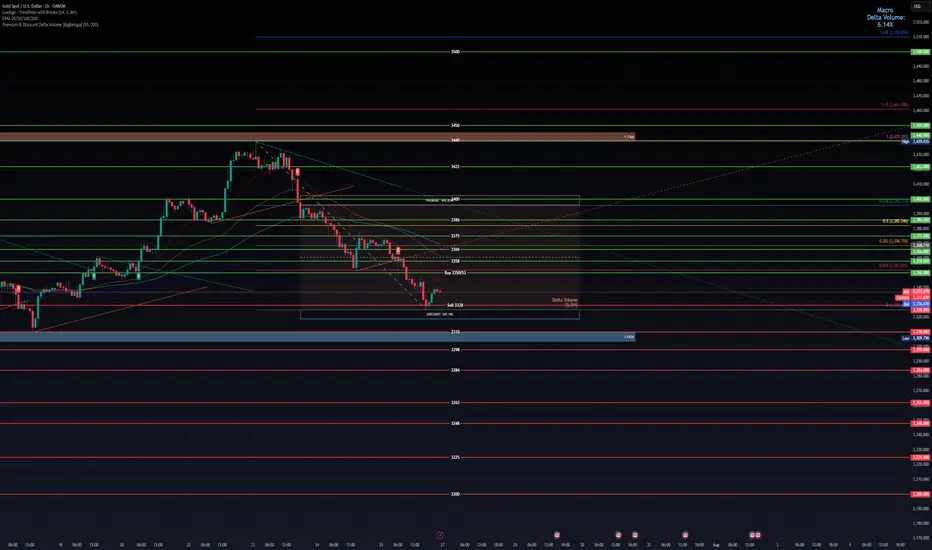Select the 3375 horizontal line label
Screen dimensions: 932x550
(x=455, y=236)
